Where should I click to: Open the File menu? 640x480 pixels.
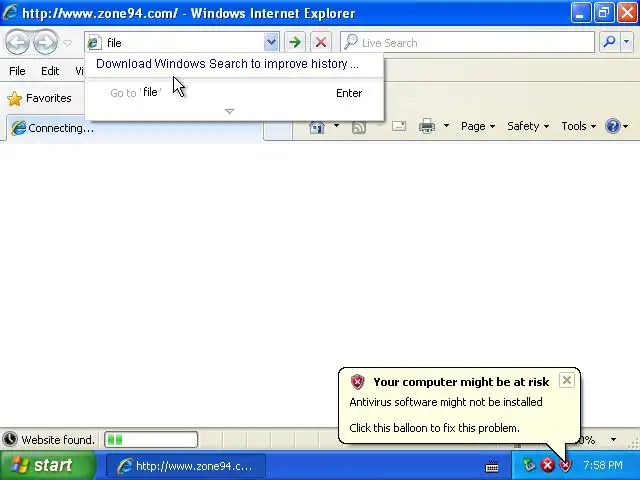click(17, 71)
